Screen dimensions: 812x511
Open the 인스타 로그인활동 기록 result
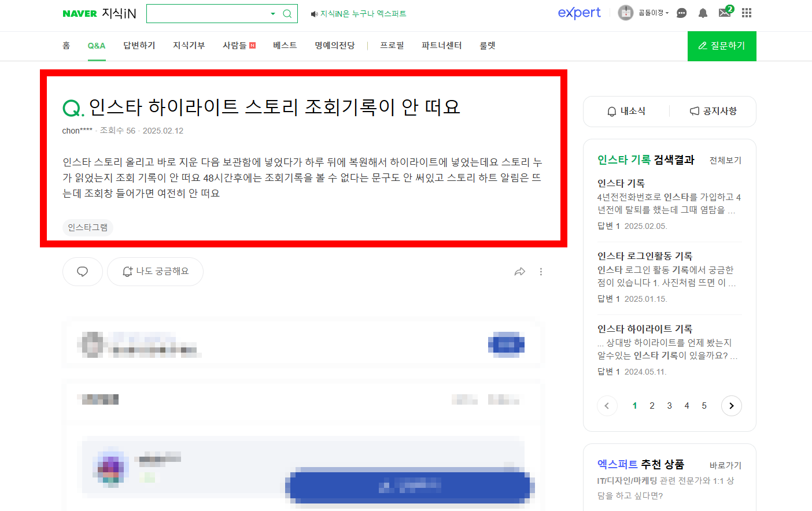click(645, 256)
